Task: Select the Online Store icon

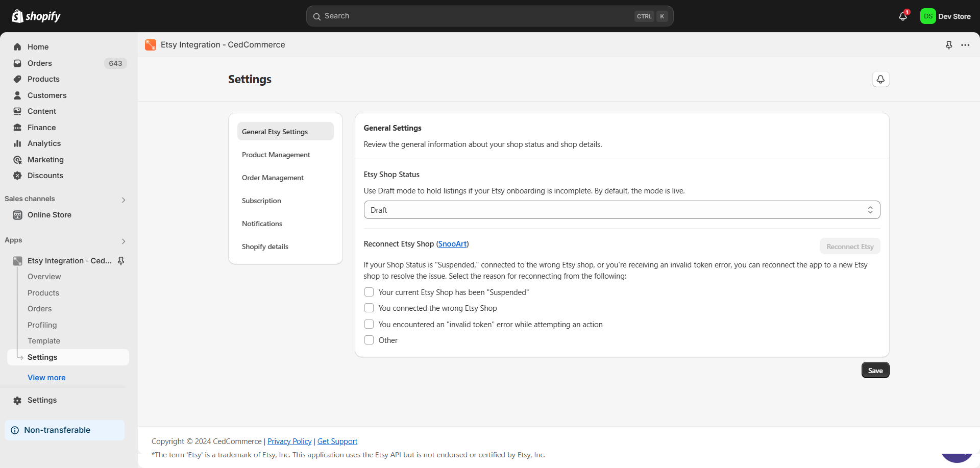Action: [17, 215]
